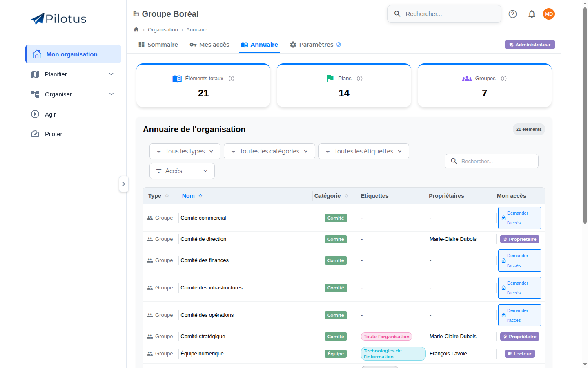Request access to Comité commercial
The width and height of the screenshot is (588, 368).
(x=520, y=218)
